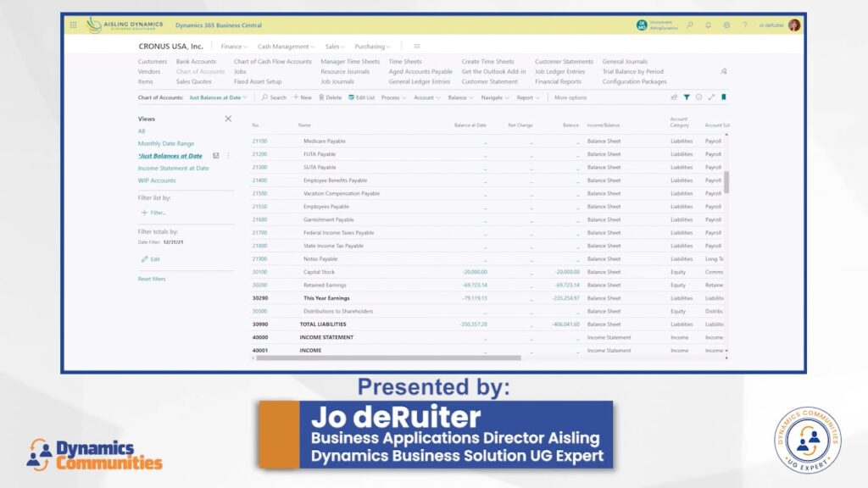Open more options for Just Balances view

click(228, 156)
